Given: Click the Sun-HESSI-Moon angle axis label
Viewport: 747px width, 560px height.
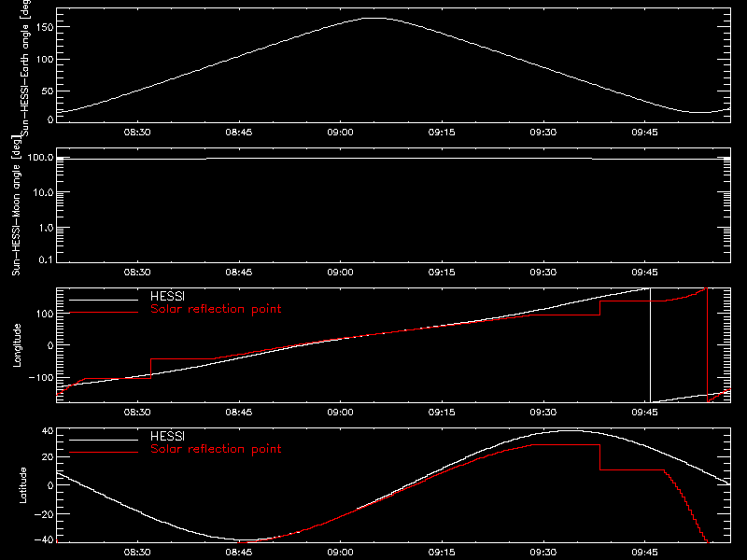Looking at the screenshot, I should [x=16, y=205].
